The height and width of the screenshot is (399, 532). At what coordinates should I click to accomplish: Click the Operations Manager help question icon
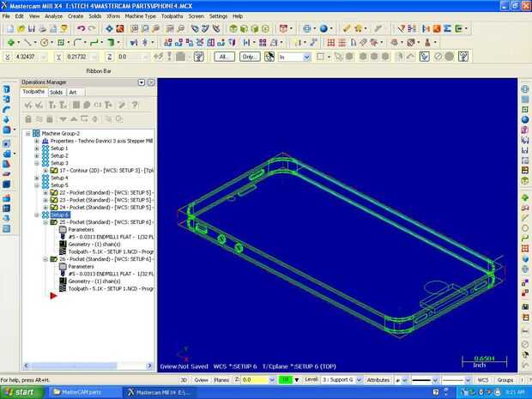pyautogui.click(x=135, y=106)
